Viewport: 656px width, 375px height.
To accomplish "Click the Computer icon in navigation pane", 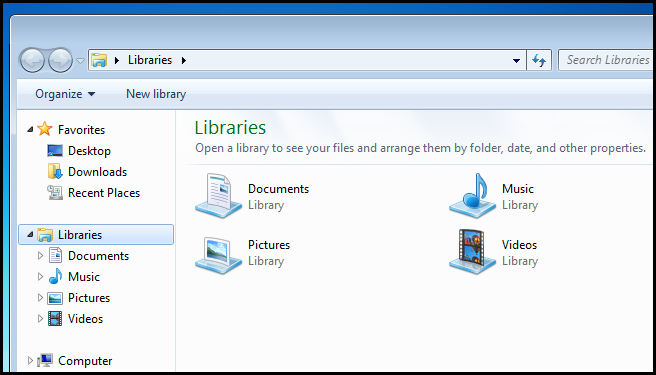I will [45, 360].
